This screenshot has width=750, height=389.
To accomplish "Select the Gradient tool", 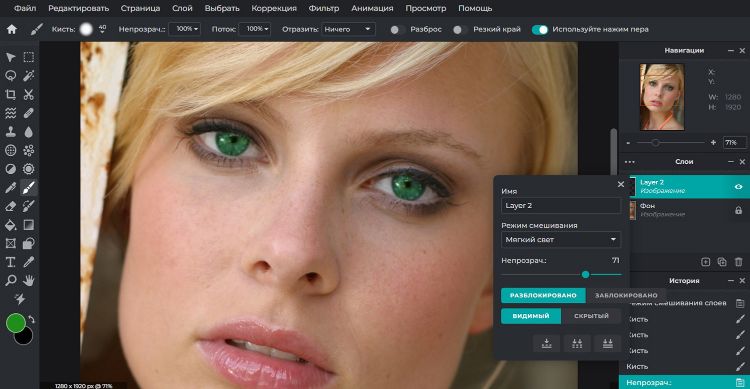I will [x=29, y=225].
